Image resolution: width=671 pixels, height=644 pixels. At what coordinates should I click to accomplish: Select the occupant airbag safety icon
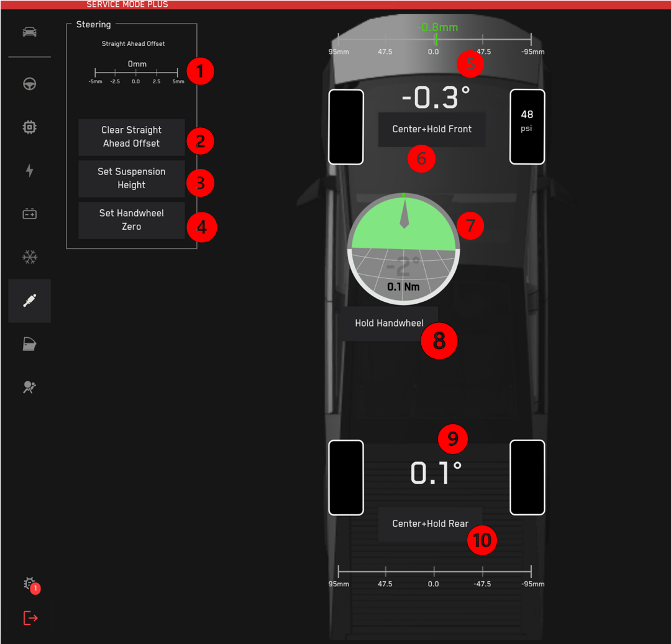click(x=29, y=387)
